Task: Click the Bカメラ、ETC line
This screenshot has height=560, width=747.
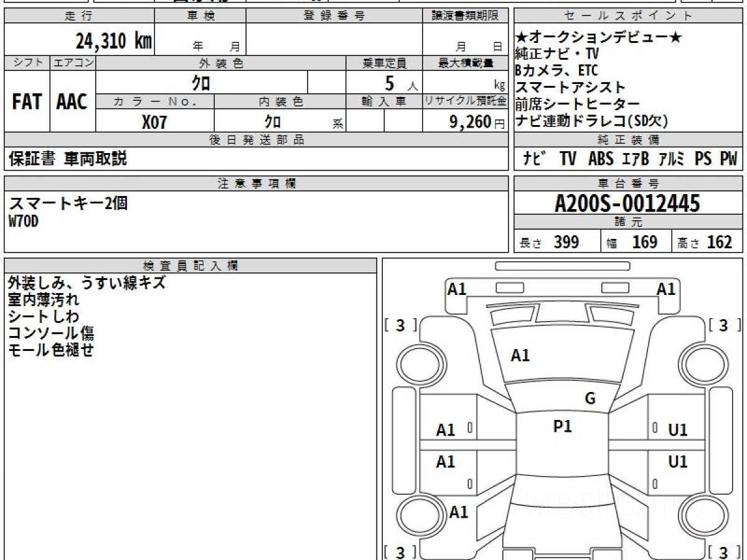Action: pos(557,70)
